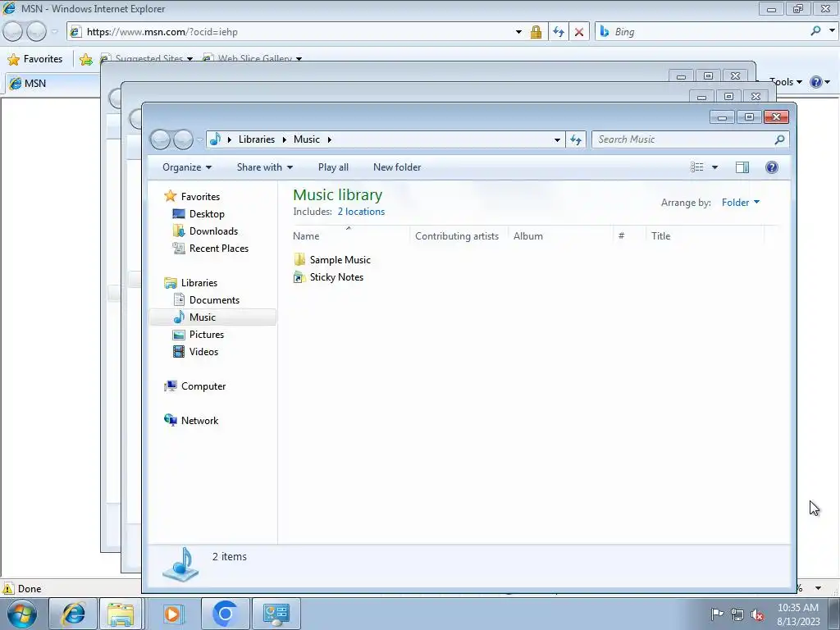Expand arrow after Music breadcrumb
840x630 pixels.
[x=330, y=139]
